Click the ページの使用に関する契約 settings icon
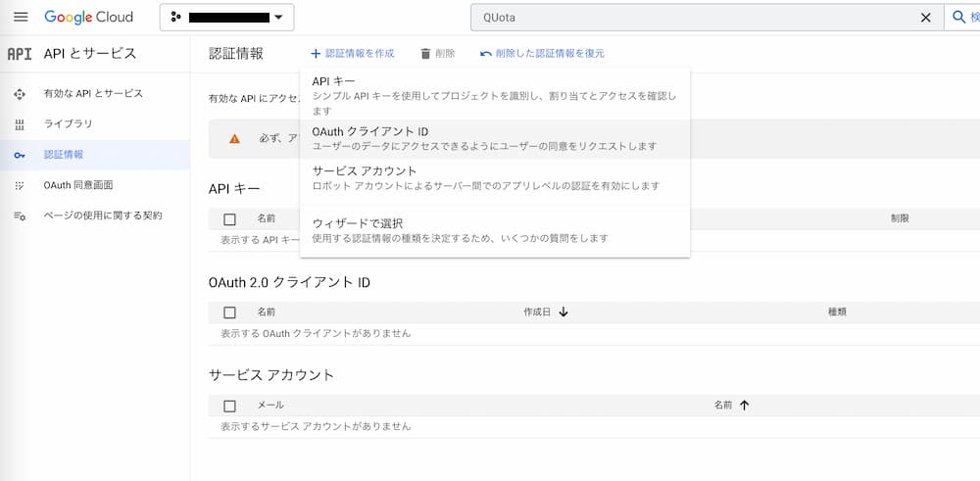 (x=20, y=216)
